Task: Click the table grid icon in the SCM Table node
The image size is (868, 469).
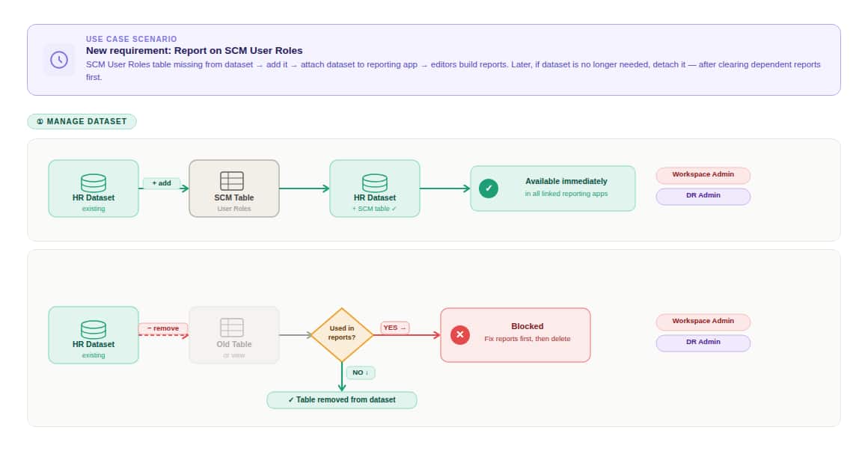Action: point(232,181)
